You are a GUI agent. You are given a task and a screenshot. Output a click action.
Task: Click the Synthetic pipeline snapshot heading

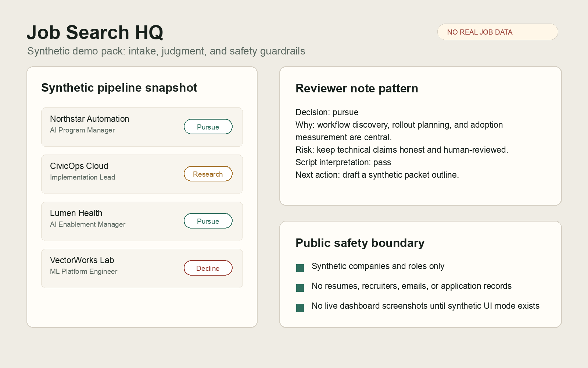[119, 88]
